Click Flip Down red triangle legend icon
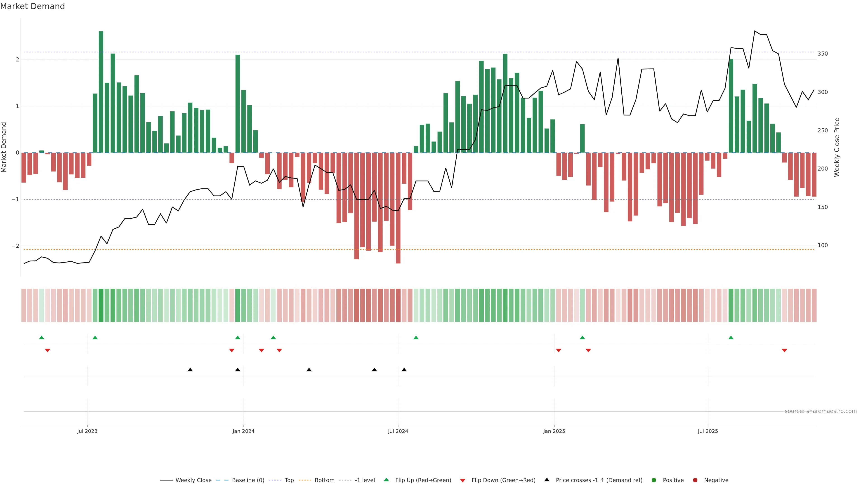The image size is (868, 488). 463,480
